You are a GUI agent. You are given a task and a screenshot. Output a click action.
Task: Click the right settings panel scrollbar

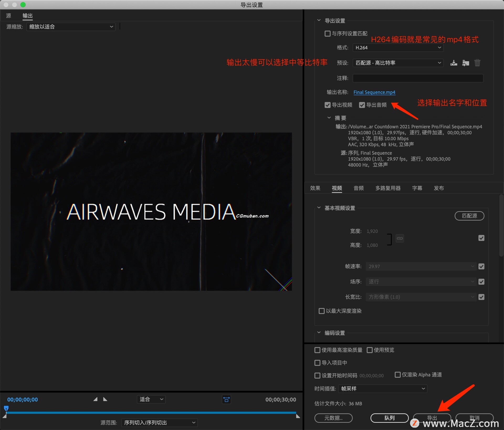coord(501,226)
